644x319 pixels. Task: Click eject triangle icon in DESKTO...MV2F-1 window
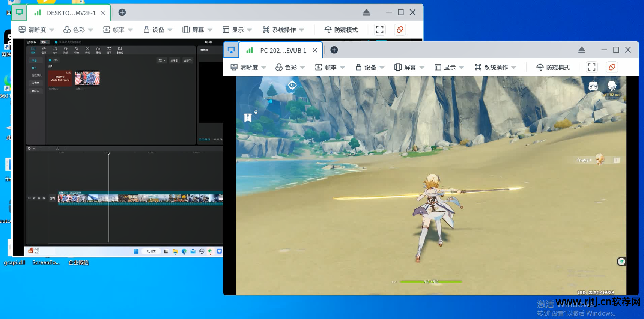[367, 12]
